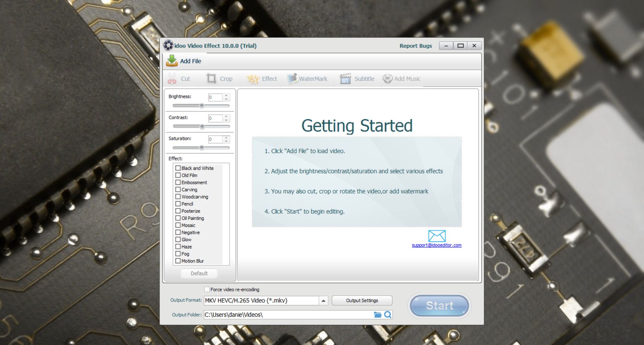Click the Add File download icon
The height and width of the screenshot is (345, 644).
pos(172,61)
